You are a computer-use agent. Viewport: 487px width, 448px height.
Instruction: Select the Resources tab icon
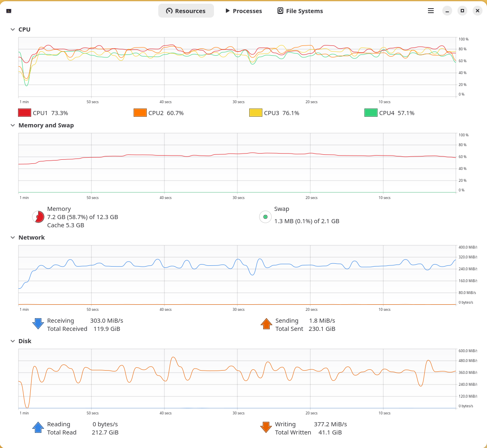click(169, 11)
